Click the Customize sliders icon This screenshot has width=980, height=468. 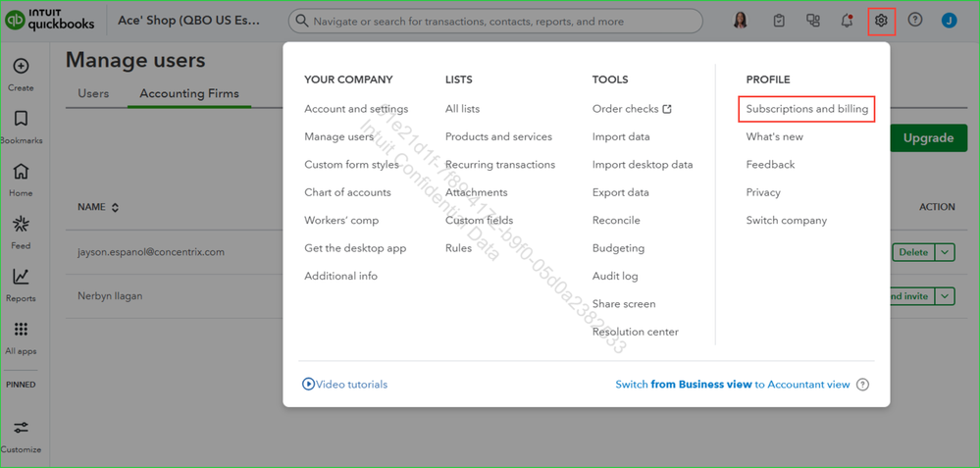(x=21, y=428)
